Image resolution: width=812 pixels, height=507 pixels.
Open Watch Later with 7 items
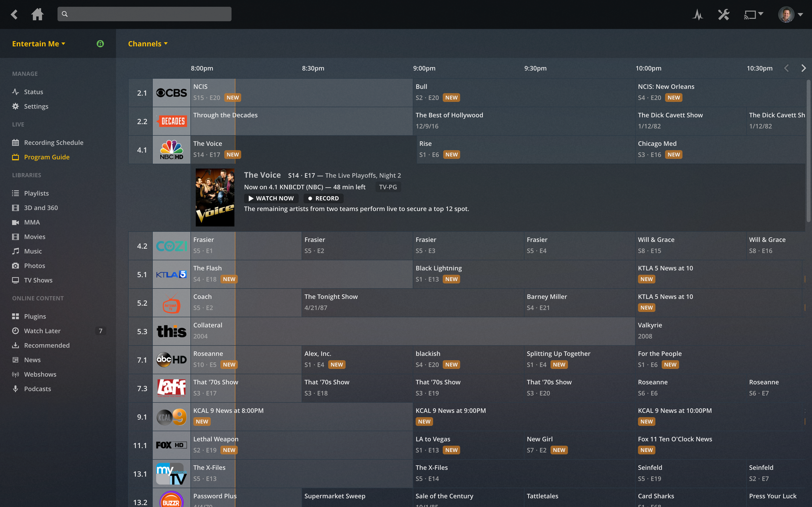42,331
